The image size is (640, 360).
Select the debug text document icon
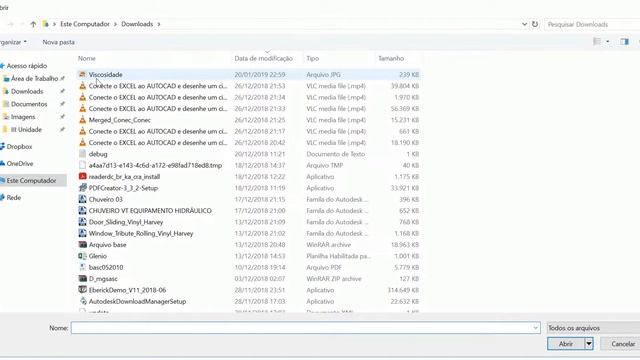[x=82, y=154]
